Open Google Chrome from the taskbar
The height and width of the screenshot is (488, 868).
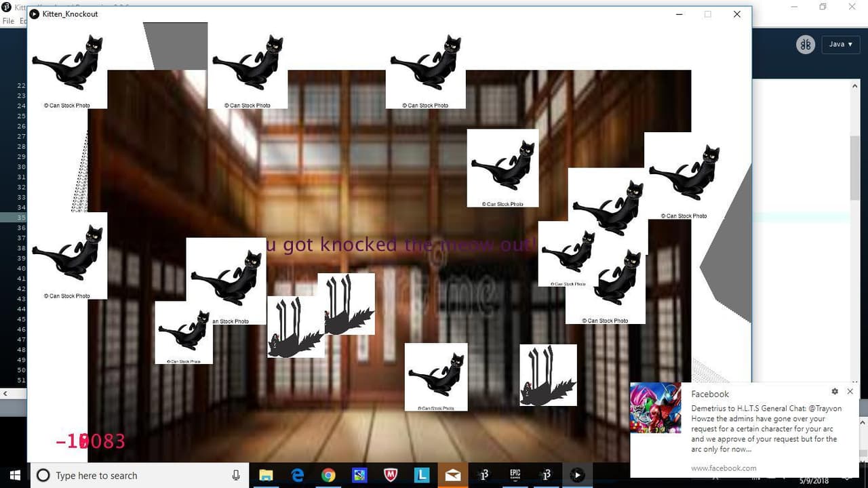pyautogui.click(x=328, y=475)
